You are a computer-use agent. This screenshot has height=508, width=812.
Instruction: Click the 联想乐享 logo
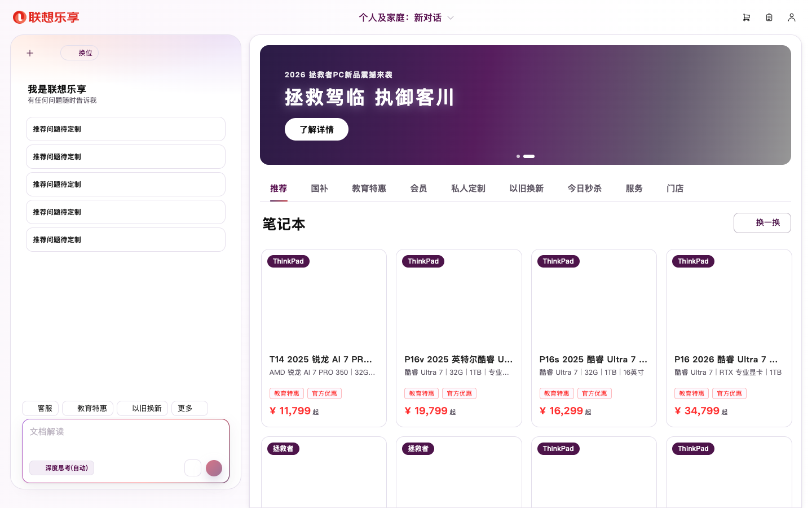coord(46,17)
